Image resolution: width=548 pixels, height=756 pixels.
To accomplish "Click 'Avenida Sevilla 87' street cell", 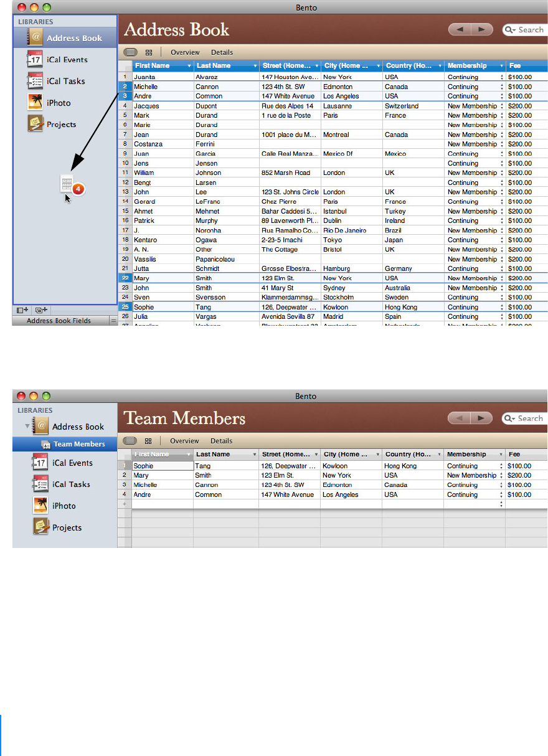I will [x=290, y=316].
